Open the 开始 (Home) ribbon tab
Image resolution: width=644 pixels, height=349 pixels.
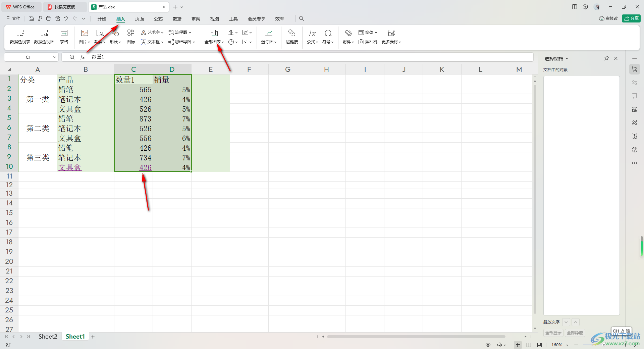102,19
